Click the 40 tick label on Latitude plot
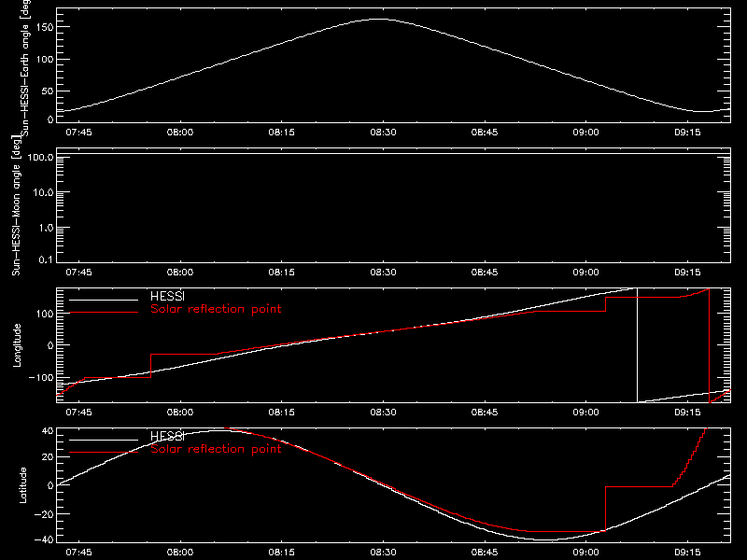 (48, 431)
